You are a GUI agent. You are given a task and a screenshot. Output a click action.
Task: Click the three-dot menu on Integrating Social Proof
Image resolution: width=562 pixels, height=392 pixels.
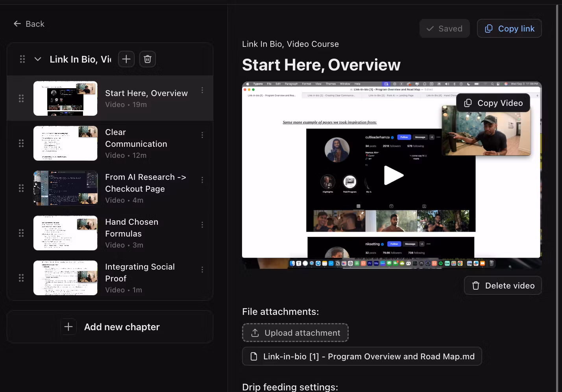click(x=202, y=269)
